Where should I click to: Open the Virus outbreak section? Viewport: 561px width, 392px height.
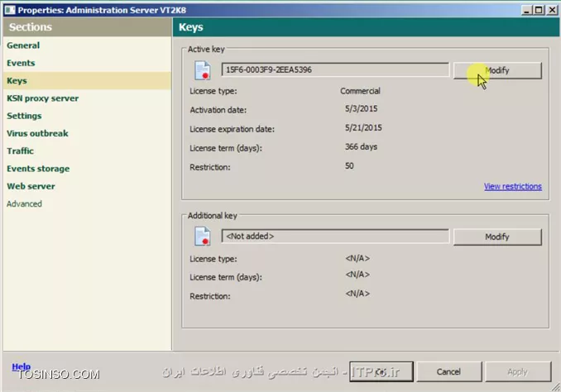coord(37,133)
